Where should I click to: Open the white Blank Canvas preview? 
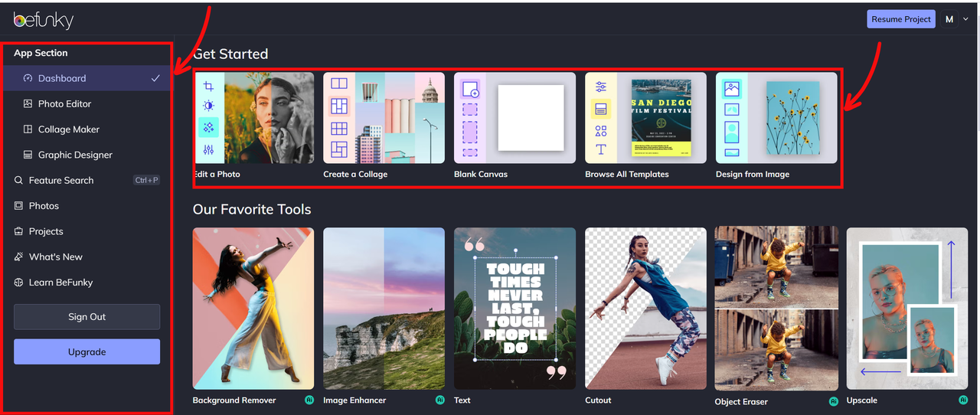(x=531, y=118)
